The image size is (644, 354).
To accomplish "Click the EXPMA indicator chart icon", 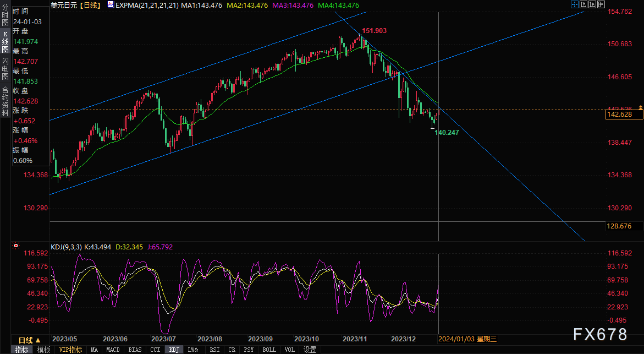I will pyautogui.click(x=111, y=5).
